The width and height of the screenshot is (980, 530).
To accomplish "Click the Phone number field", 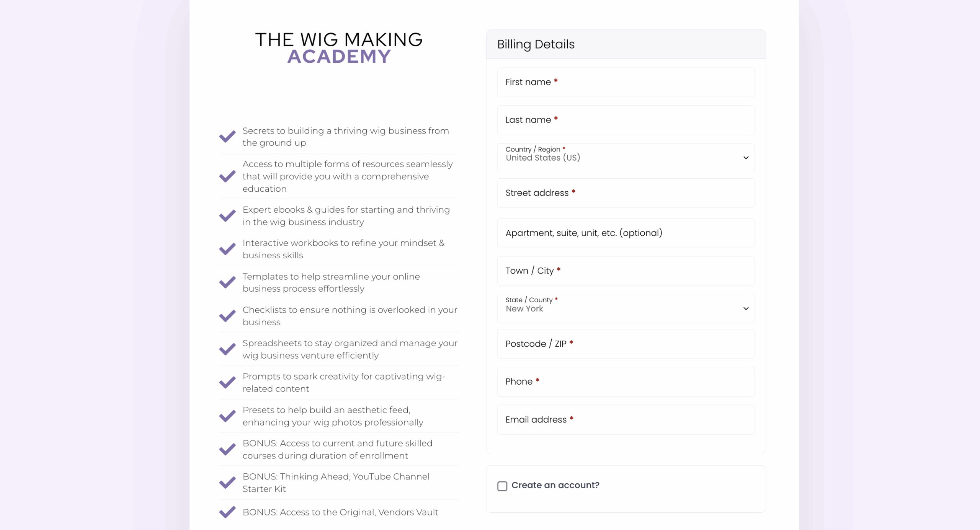I will [626, 382].
